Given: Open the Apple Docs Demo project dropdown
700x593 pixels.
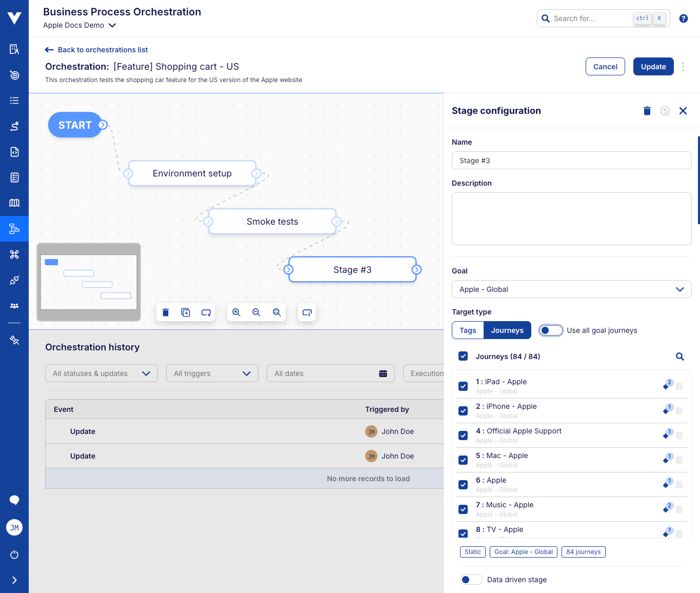Looking at the screenshot, I should [79, 25].
